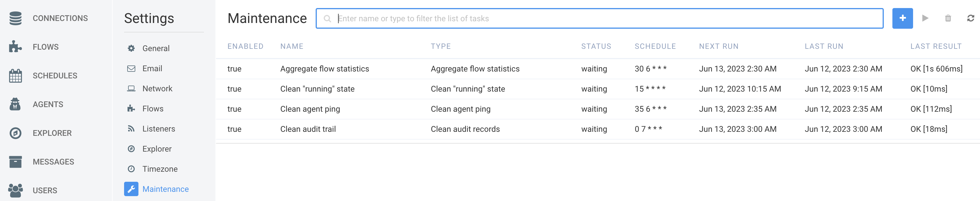Viewport: 980px width, 201px height.
Task: Sort by the LAST RUN column header
Action: 824,47
